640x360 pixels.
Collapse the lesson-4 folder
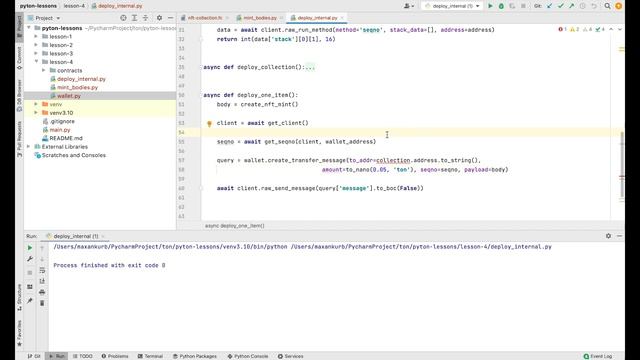[36, 62]
